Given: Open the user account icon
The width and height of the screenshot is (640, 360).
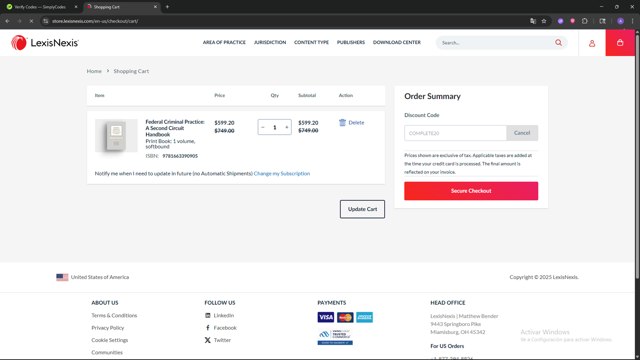Looking at the screenshot, I should tap(592, 43).
